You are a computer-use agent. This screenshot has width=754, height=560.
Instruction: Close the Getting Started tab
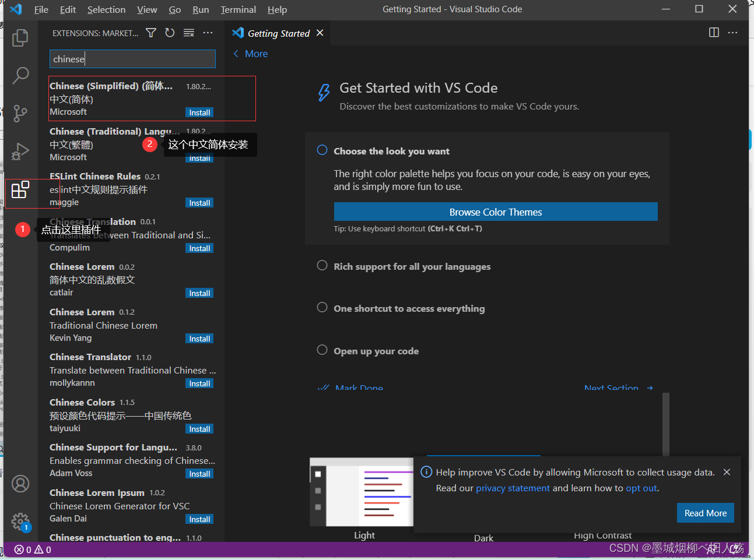coord(320,33)
